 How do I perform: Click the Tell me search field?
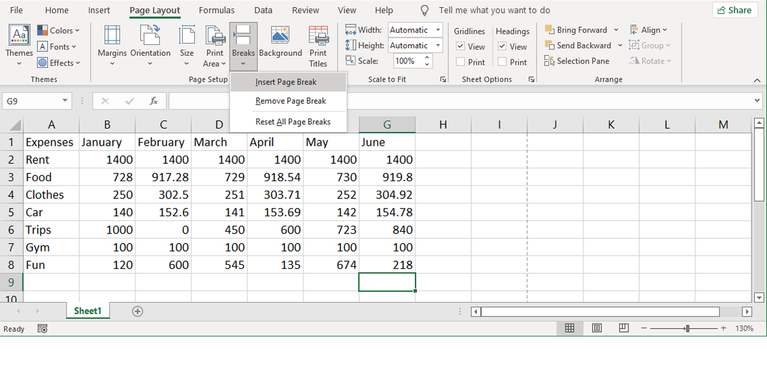coord(495,10)
